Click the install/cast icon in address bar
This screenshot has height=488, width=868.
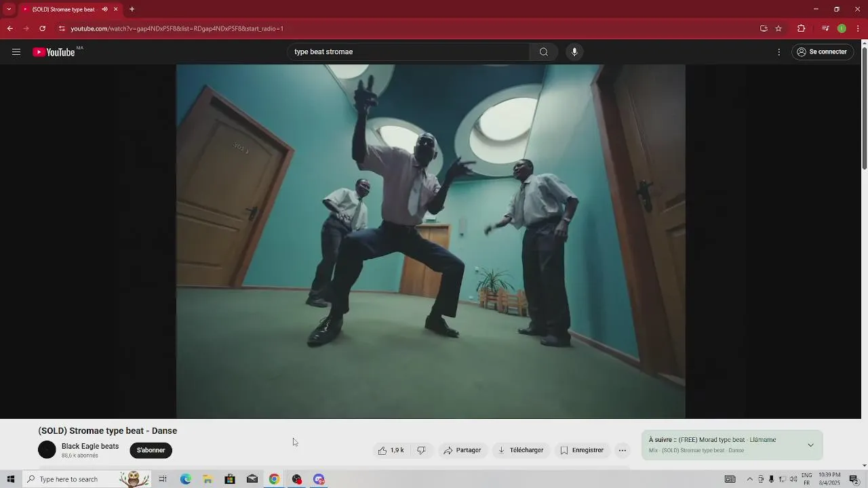(x=764, y=28)
